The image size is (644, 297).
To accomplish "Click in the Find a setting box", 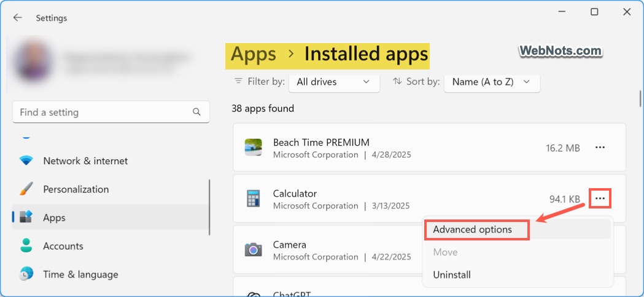I will click(111, 112).
